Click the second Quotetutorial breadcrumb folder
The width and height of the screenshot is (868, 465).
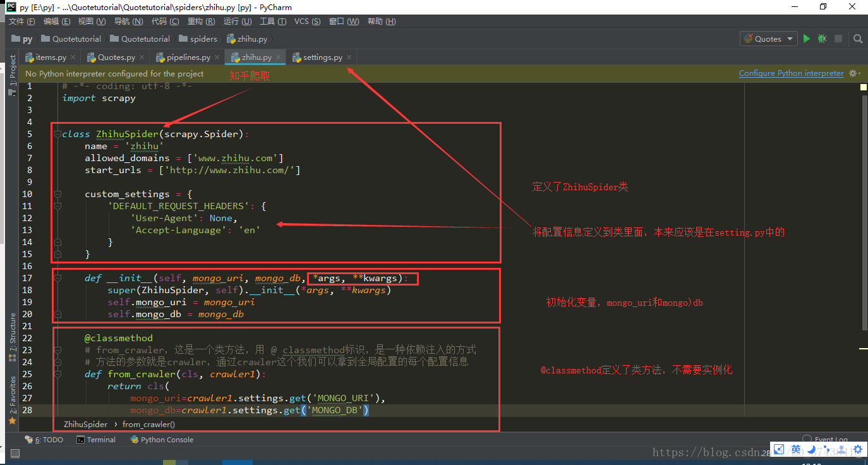[x=140, y=39]
